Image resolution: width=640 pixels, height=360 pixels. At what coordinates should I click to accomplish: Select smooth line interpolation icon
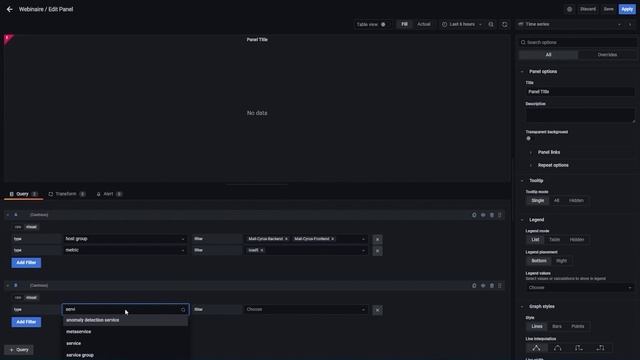(558, 348)
